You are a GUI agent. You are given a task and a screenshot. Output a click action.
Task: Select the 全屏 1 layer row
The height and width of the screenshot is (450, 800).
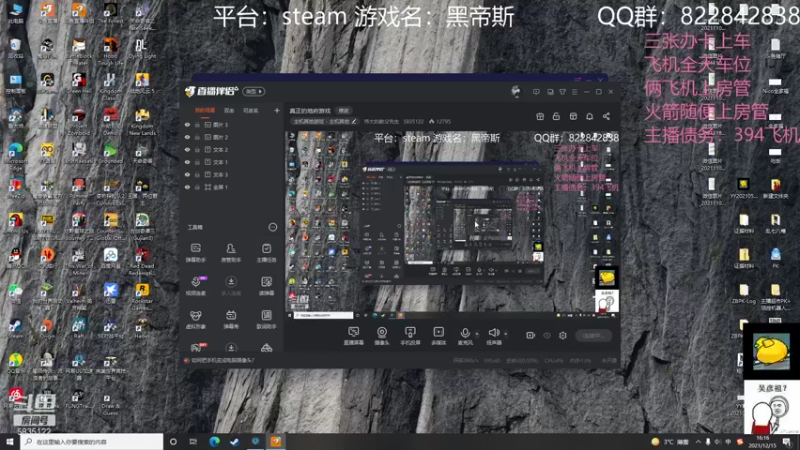231,187
